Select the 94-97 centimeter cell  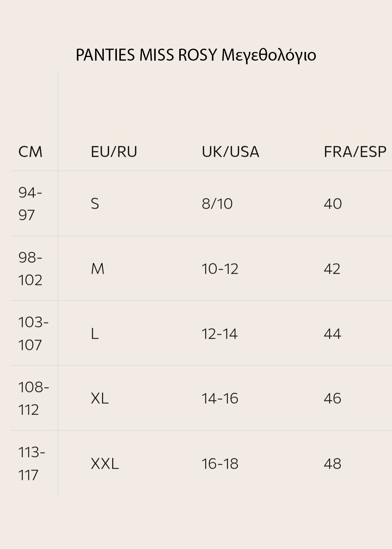(30, 204)
